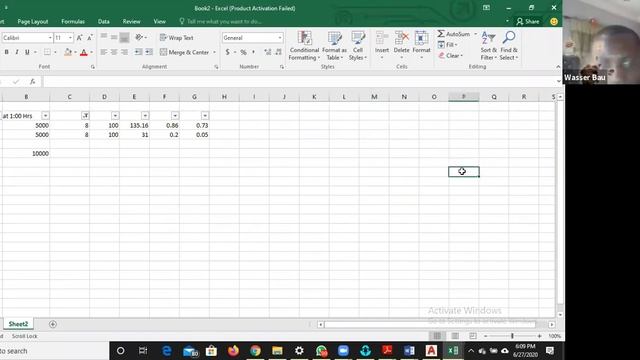Click the Increase Decimal icon
This screenshot has height=360, width=640.
click(268, 52)
